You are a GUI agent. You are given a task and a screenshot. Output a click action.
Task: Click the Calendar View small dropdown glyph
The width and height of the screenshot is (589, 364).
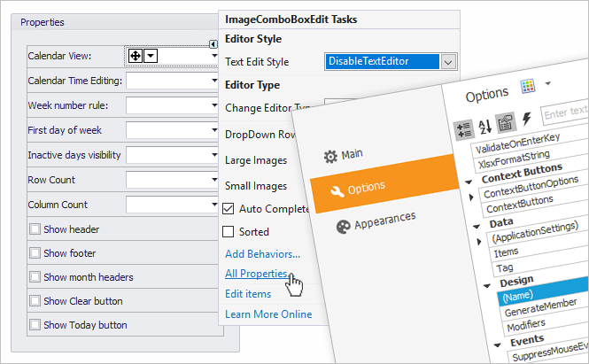151,56
